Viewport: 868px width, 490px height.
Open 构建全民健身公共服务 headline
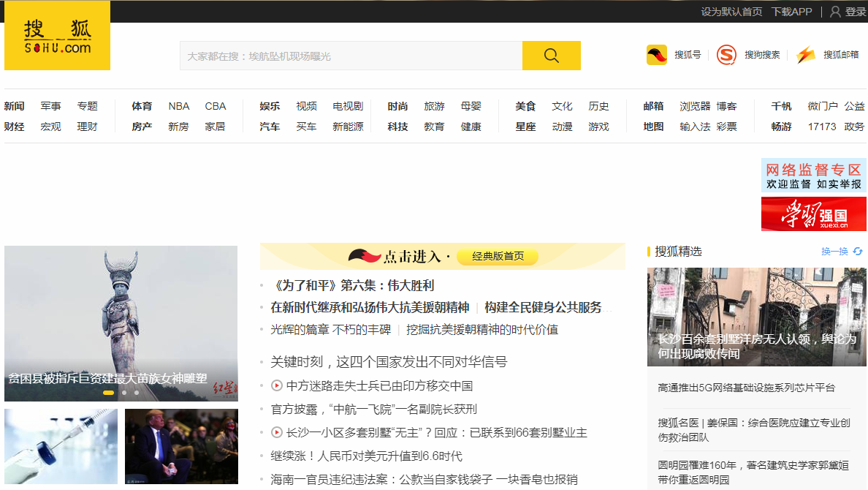click(x=542, y=308)
